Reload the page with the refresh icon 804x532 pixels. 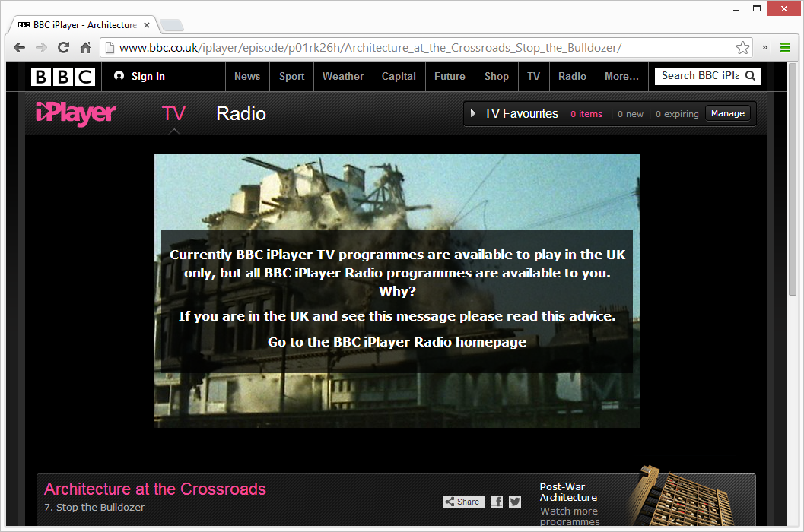pos(64,48)
